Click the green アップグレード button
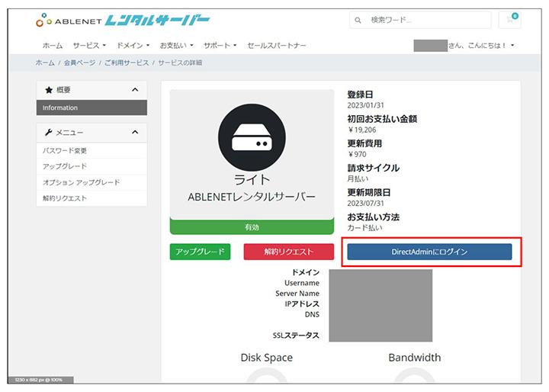549x392 pixels. click(200, 252)
